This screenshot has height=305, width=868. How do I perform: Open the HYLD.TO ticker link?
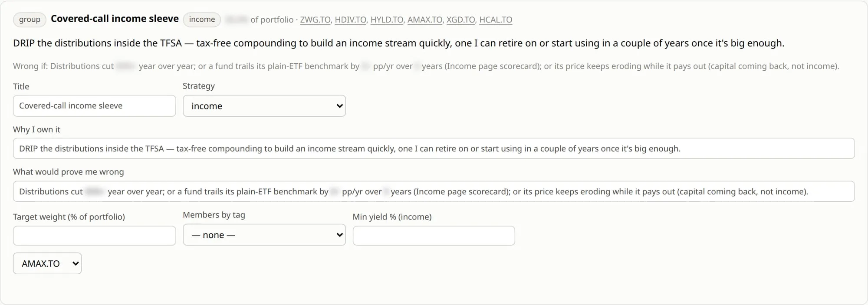click(x=387, y=20)
